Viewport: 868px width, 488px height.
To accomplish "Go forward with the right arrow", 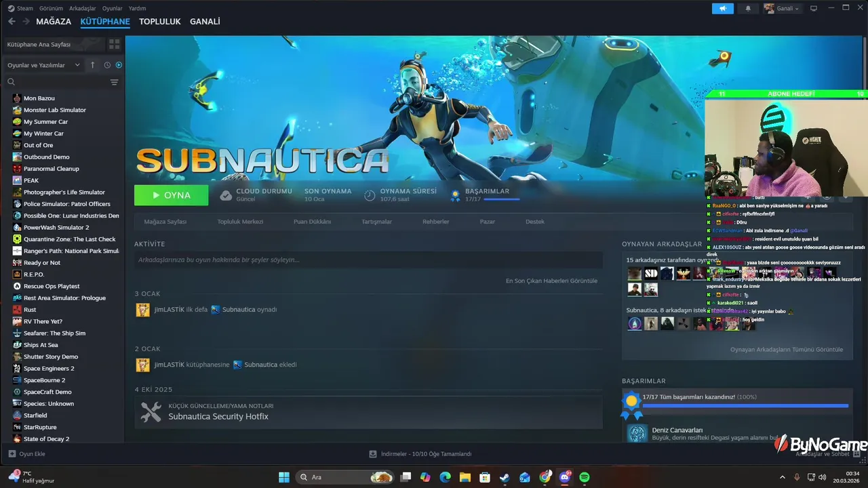I will click(26, 22).
